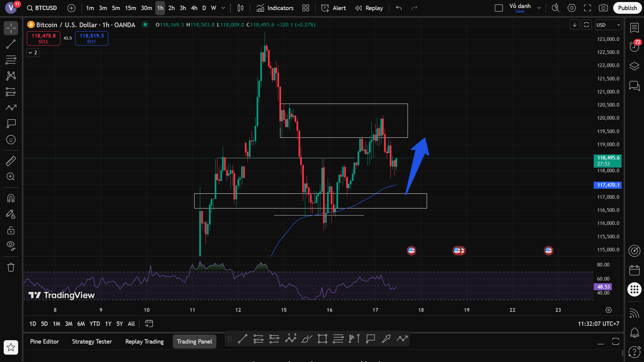This screenshot has width=644, height=362.
Task: Click the first US economic event marker
Action: (411, 251)
